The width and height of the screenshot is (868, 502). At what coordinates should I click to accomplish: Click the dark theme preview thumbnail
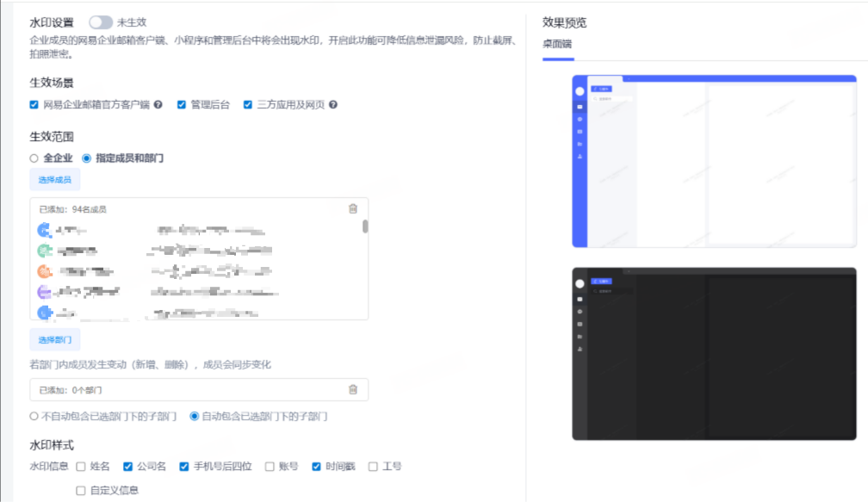click(714, 354)
